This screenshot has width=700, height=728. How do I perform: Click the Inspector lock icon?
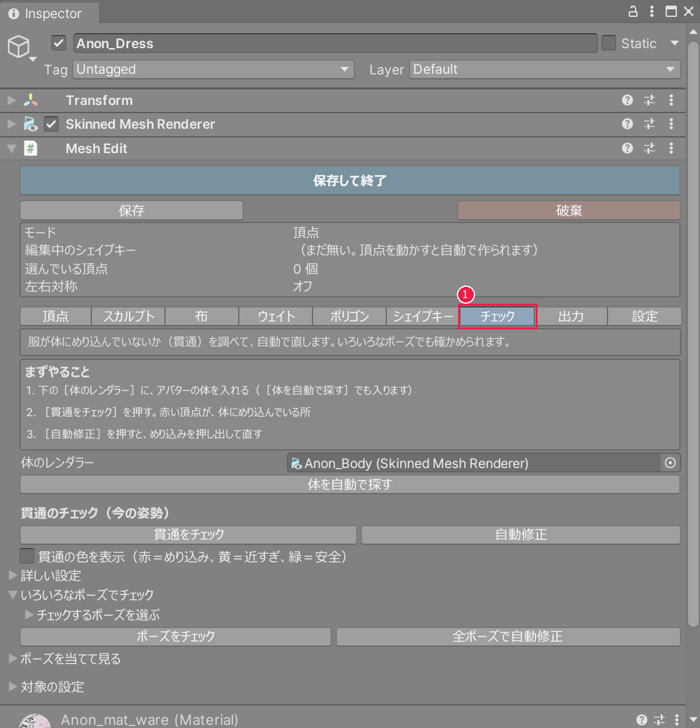tap(632, 12)
